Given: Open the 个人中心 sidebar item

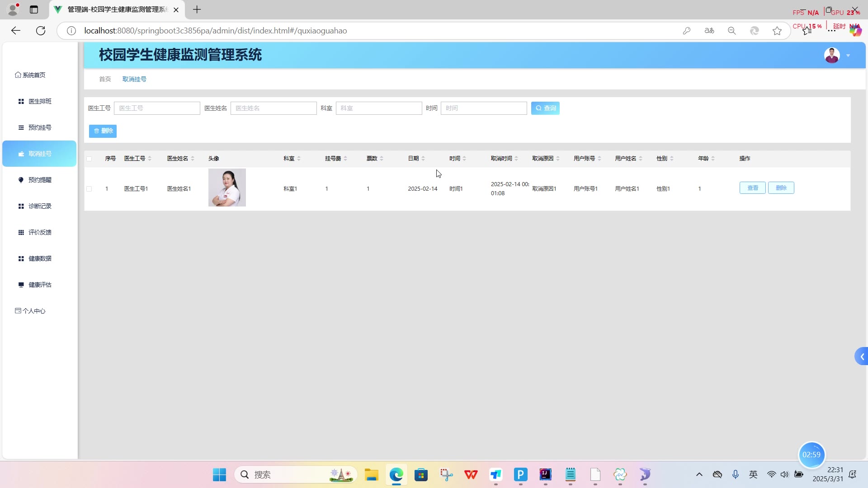Looking at the screenshot, I should tap(34, 311).
